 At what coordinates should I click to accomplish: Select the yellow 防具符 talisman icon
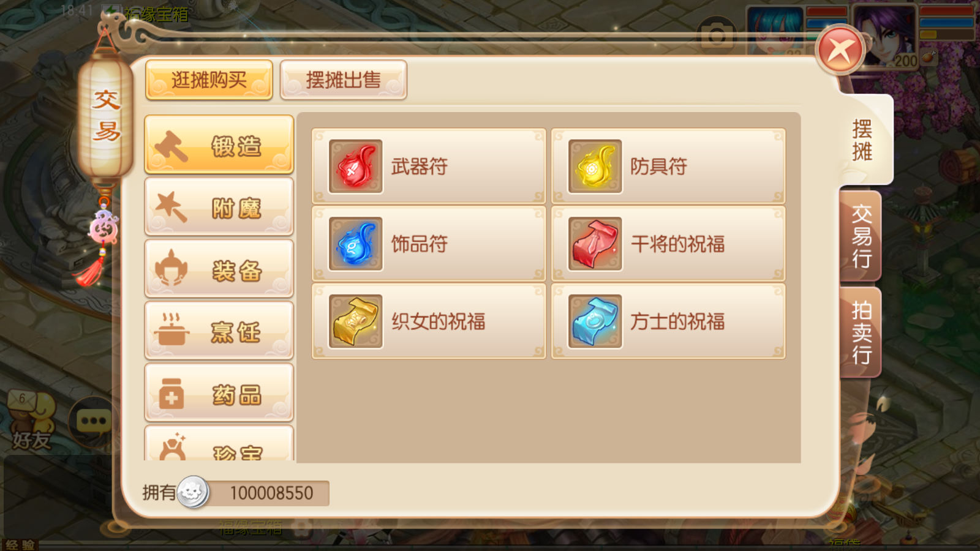point(595,167)
